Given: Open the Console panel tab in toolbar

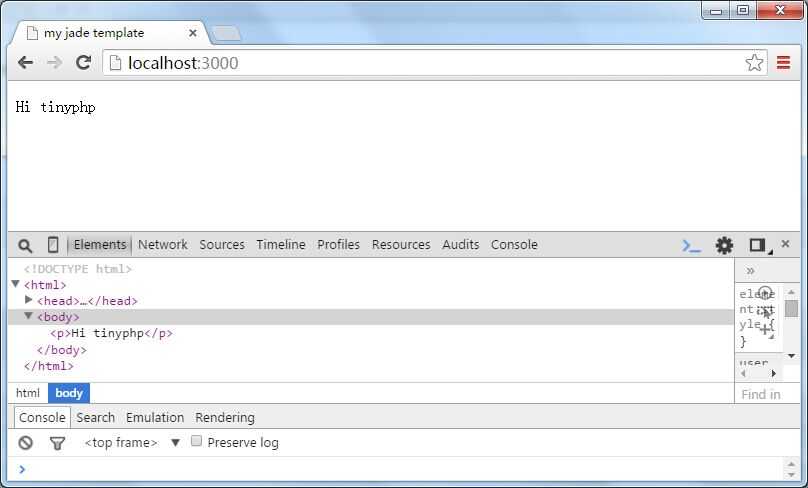Looking at the screenshot, I should [x=514, y=245].
